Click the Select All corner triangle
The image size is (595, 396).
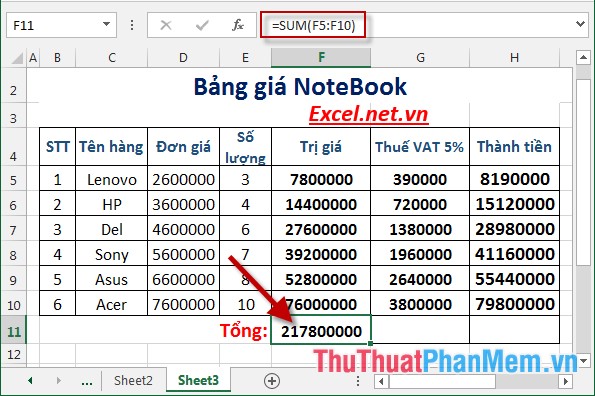click(17, 58)
